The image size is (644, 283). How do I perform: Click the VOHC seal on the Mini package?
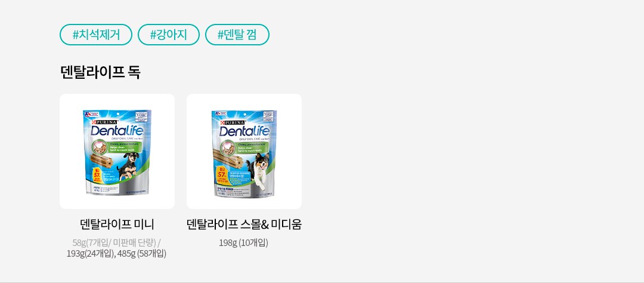coord(141,116)
